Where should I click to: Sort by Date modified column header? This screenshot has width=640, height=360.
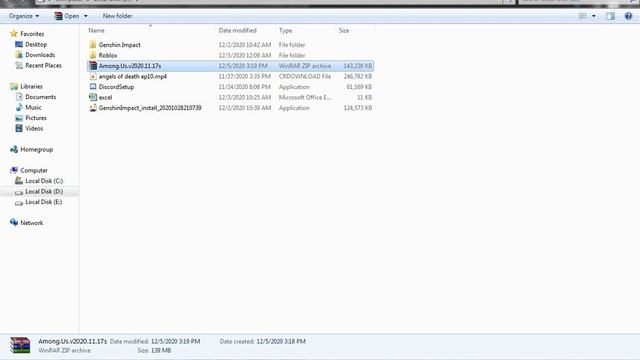[238, 30]
